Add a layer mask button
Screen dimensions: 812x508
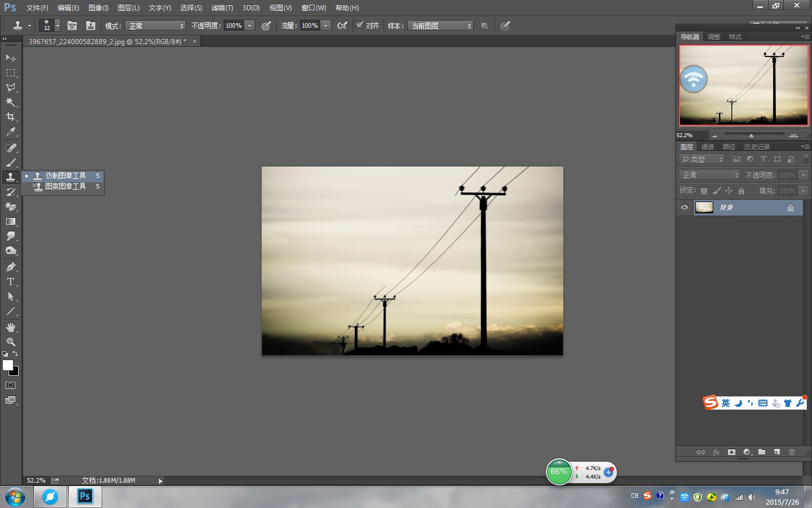point(731,452)
